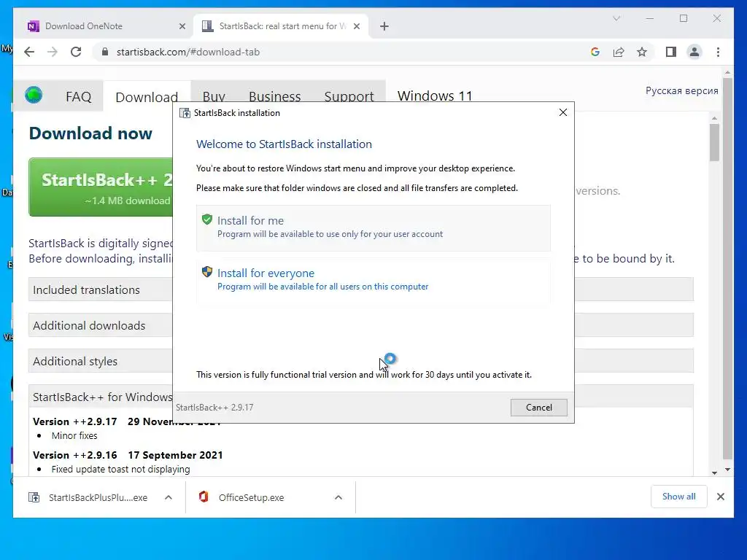Open the Chrome profile avatar
The image size is (747, 560).
694,52
